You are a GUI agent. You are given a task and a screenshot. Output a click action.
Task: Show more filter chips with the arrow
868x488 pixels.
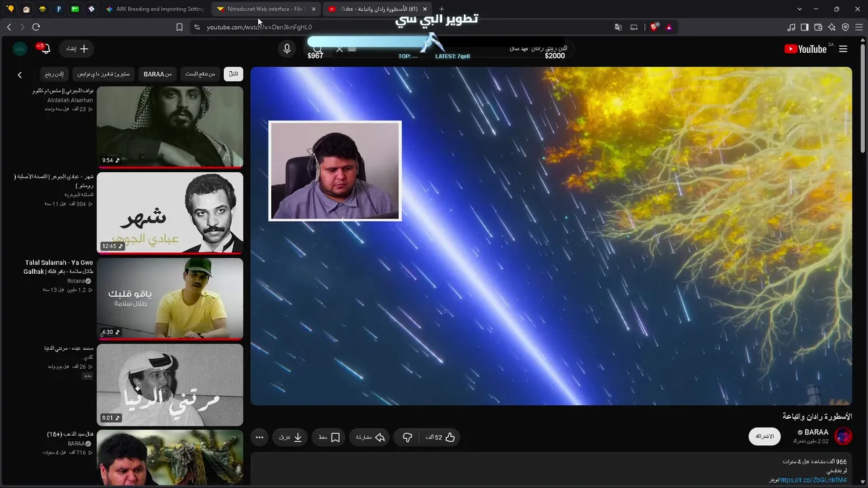pos(20,75)
